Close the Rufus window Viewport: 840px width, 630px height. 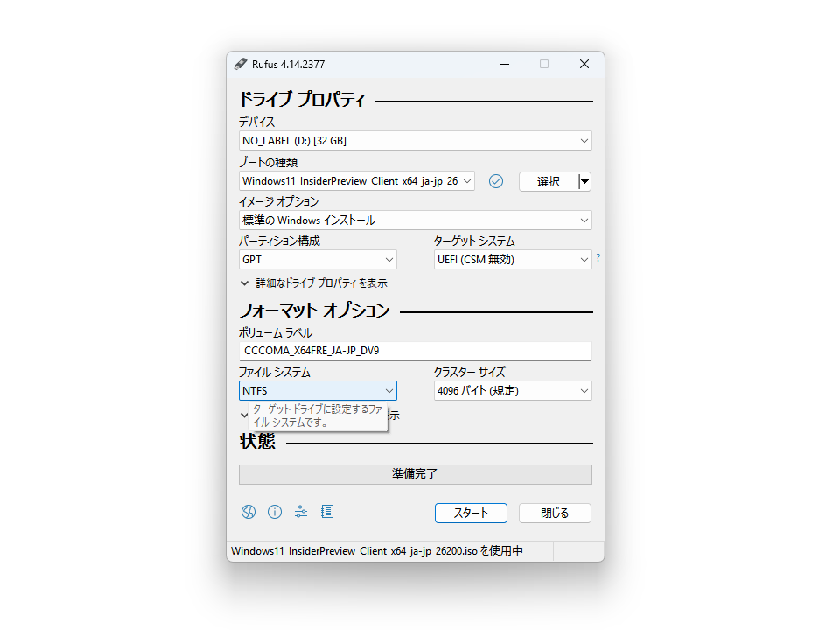[584, 64]
